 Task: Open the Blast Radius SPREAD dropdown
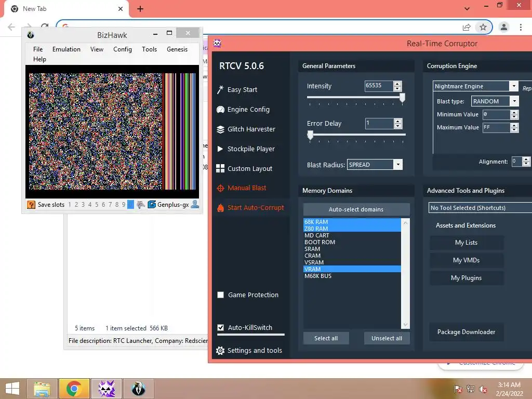(x=398, y=165)
